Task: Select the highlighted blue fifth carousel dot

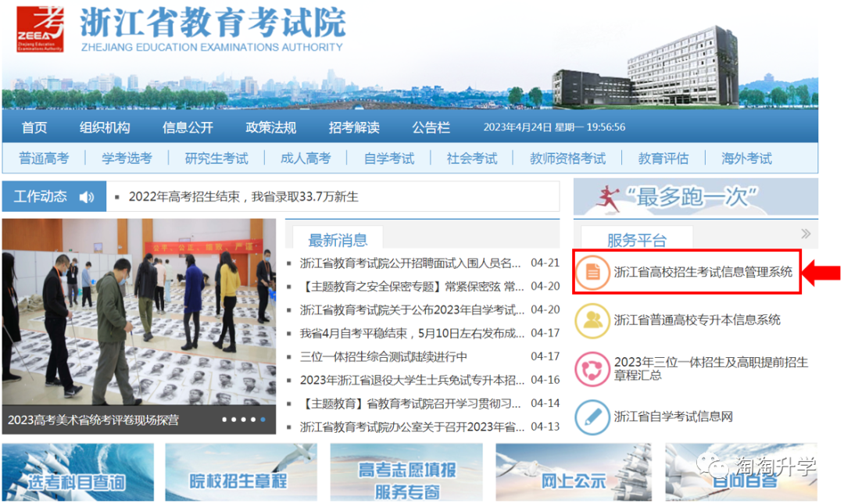Action: (x=263, y=420)
